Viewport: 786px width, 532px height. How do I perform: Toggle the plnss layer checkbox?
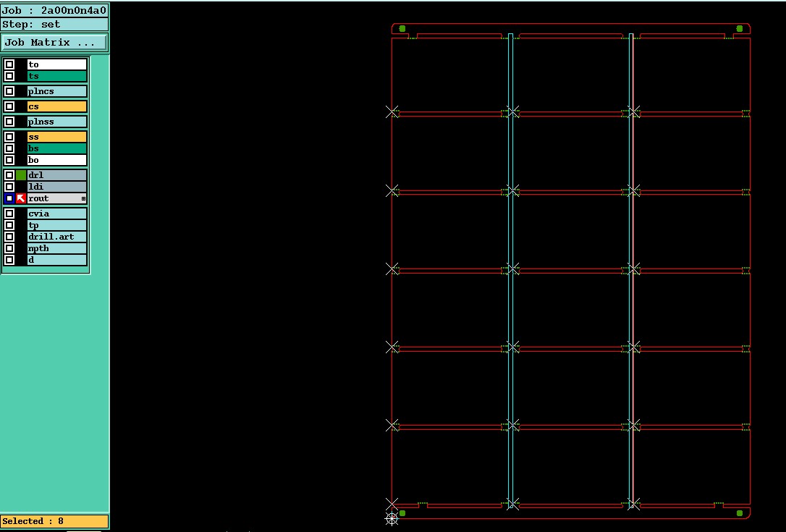click(9, 122)
